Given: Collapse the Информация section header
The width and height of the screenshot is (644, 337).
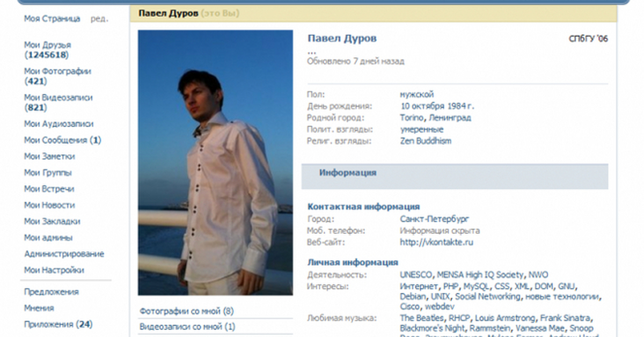Looking at the screenshot, I should tap(347, 173).
